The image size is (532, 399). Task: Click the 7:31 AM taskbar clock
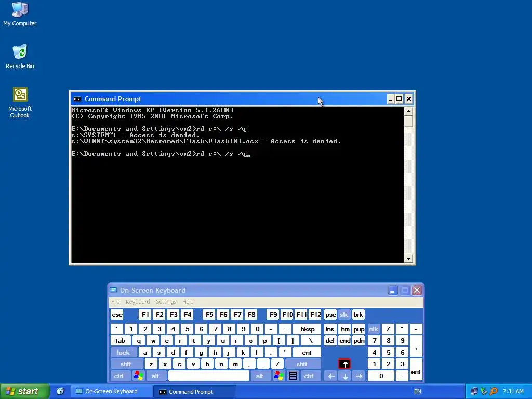tap(513, 391)
